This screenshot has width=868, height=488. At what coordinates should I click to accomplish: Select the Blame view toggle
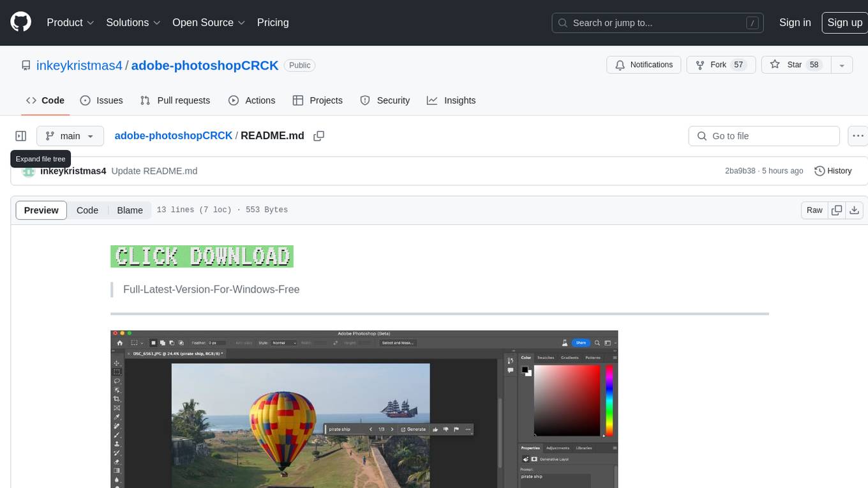(x=130, y=210)
